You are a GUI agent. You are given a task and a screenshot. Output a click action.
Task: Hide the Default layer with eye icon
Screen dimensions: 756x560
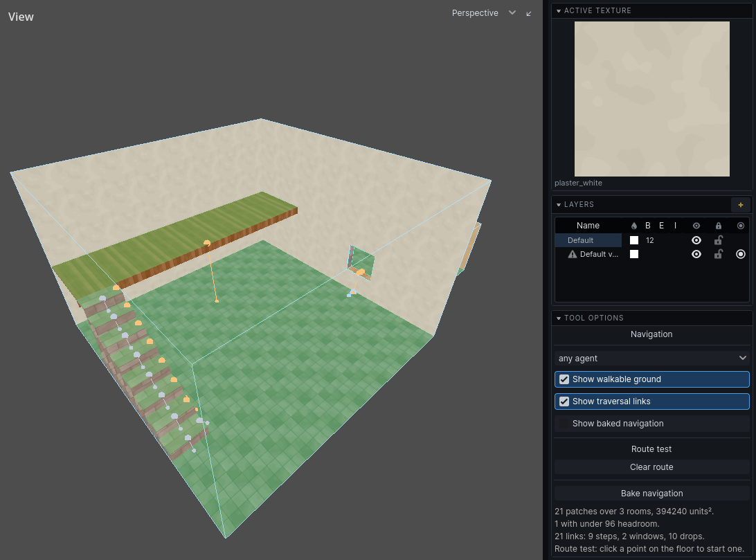[696, 240]
